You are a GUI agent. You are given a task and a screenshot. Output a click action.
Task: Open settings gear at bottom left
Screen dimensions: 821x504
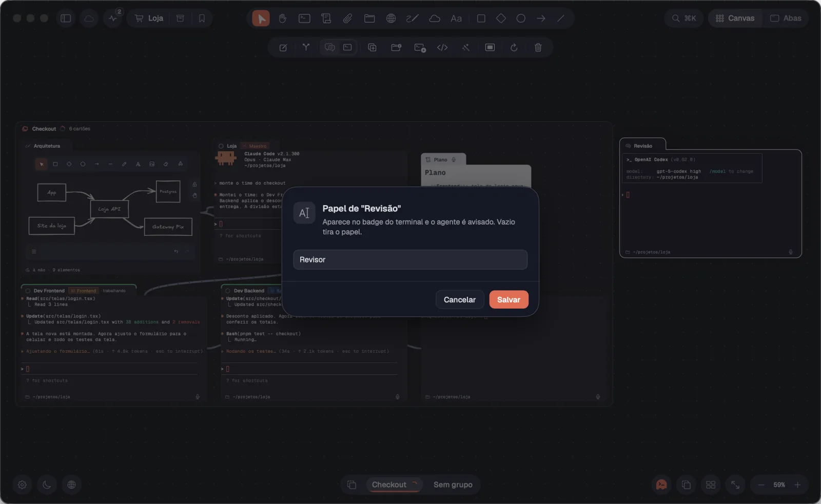[x=22, y=485]
